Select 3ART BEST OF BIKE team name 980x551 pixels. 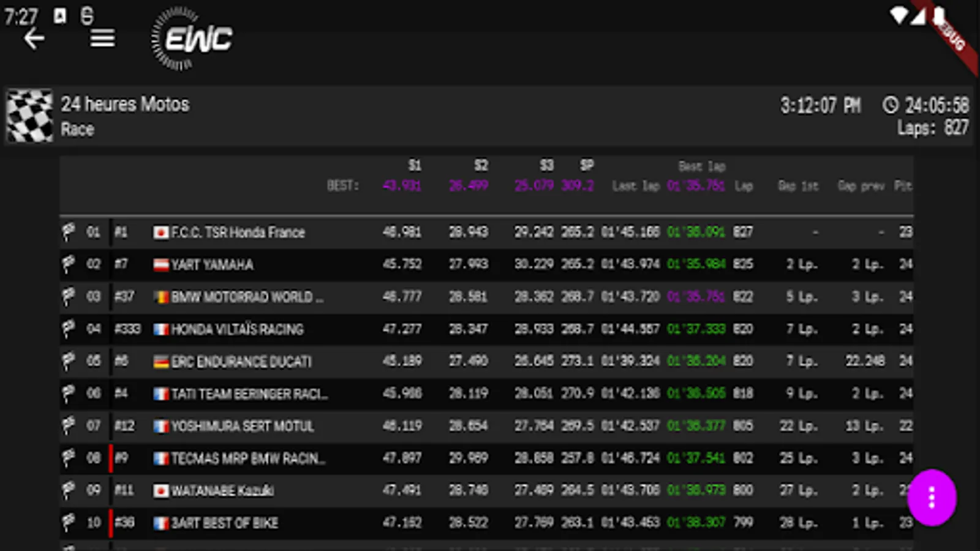[224, 523]
